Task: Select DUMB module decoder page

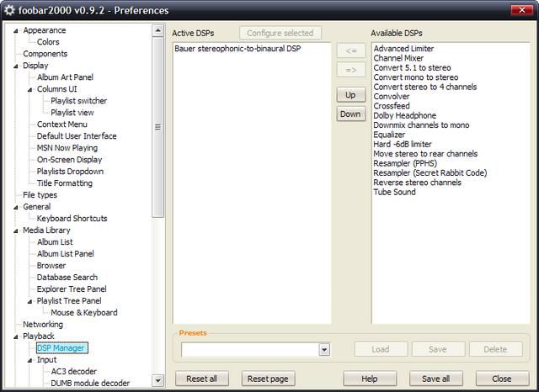Action: pyautogui.click(x=90, y=383)
